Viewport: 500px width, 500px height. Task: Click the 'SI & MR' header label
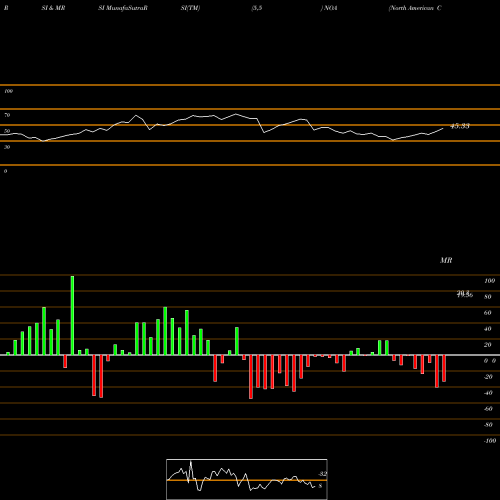pyautogui.click(x=53, y=8)
